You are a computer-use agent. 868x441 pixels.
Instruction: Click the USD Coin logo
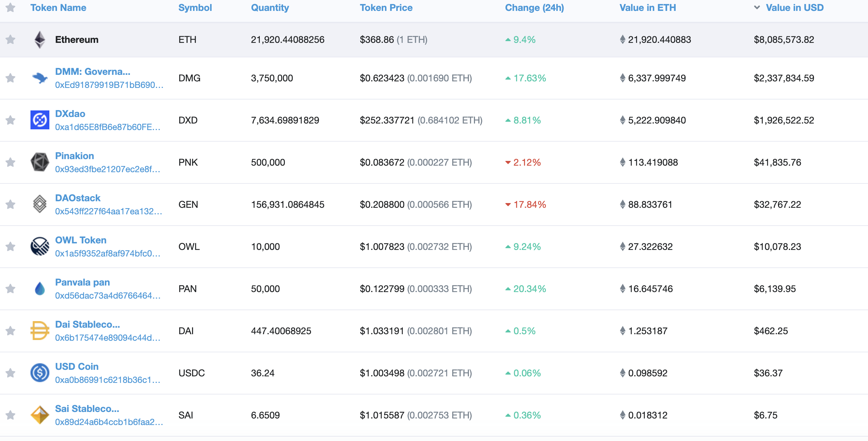[40, 373]
